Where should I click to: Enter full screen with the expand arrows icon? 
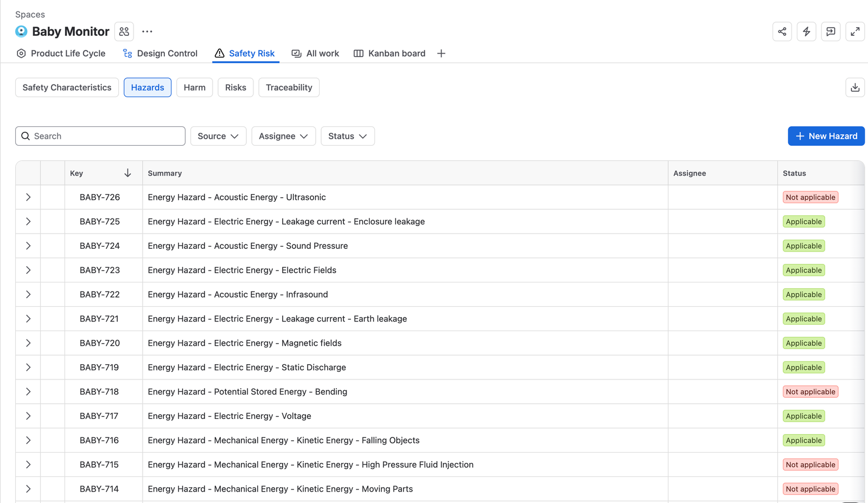tap(855, 31)
